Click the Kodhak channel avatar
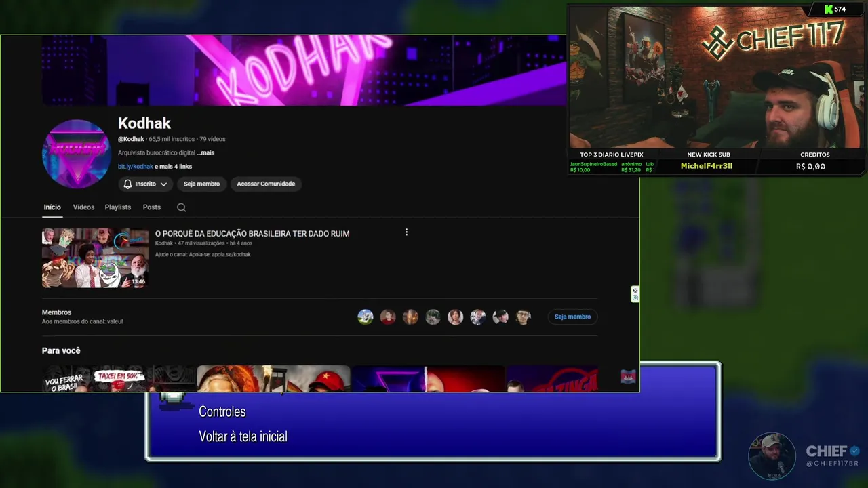Viewport: 868px width, 488px height. click(x=76, y=154)
